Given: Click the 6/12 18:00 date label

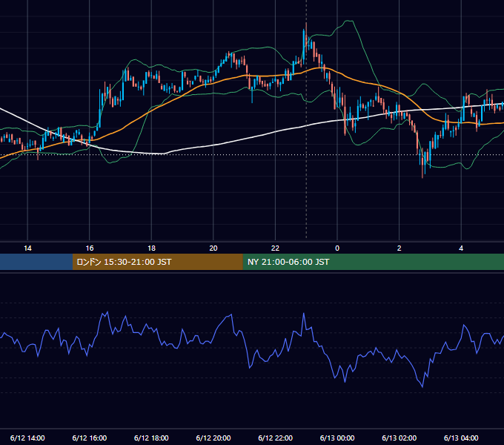Looking at the screenshot, I should (151, 438).
